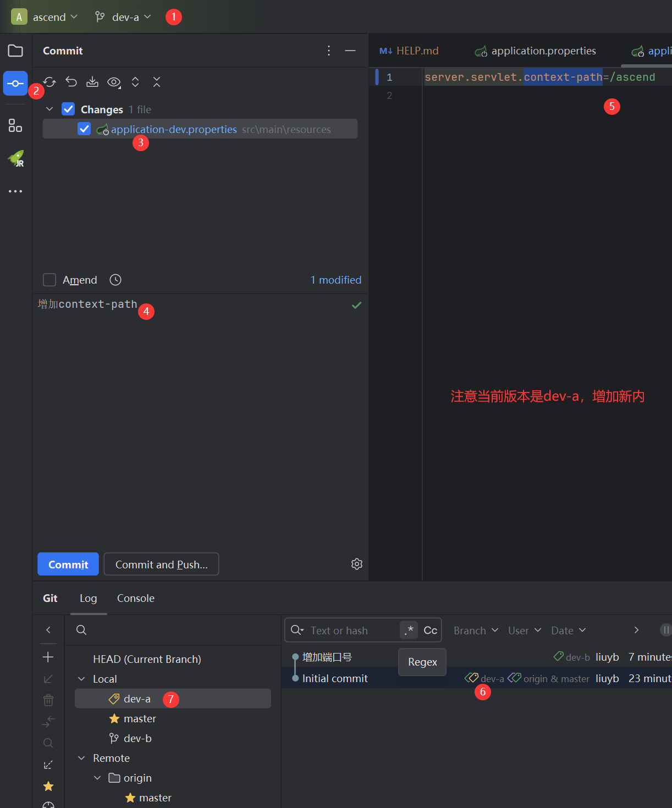Click the Commit and Push button
The width and height of the screenshot is (672, 808).
[x=161, y=565]
